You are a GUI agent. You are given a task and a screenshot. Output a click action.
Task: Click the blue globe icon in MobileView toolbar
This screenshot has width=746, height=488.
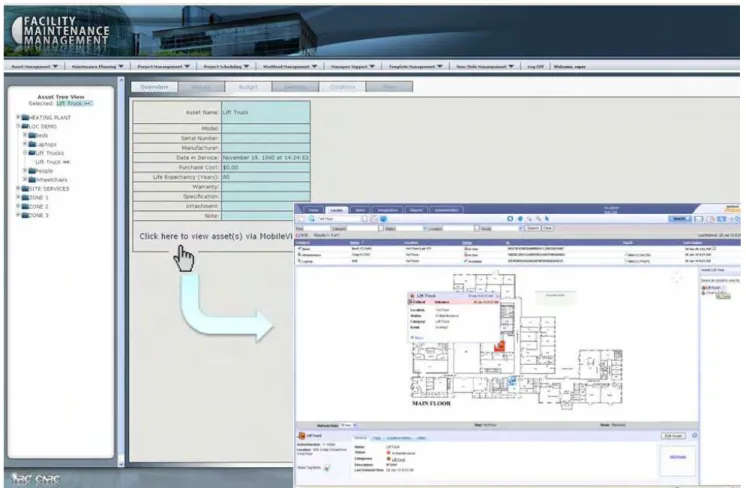click(383, 219)
